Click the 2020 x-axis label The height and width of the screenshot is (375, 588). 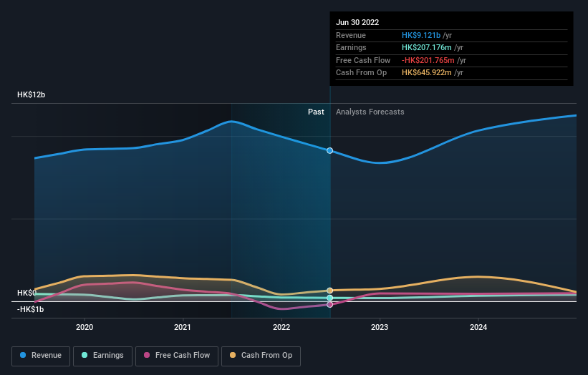tap(85, 327)
